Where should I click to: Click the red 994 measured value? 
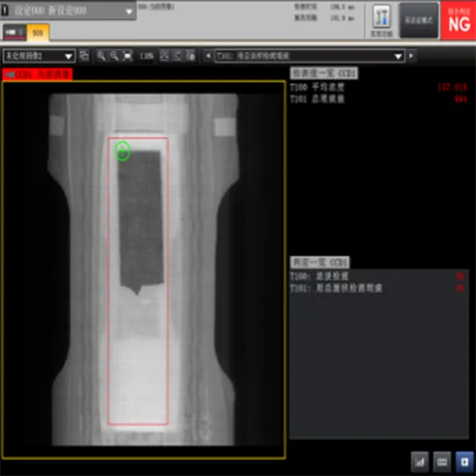pyautogui.click(x=460, y=99)
